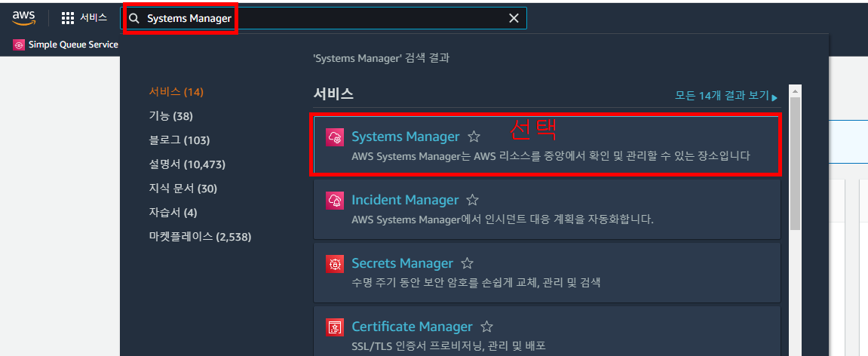Image resolution: width=868 pixels, height=356 pixels.
Task: Click the results scrollbar up arrow
Action: pyautogui.click(x=796, y=91)
